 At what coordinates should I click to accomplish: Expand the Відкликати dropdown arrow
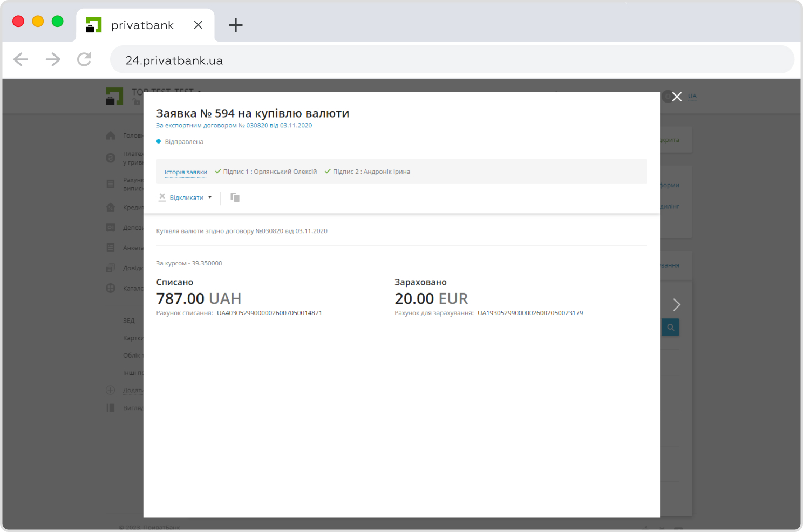click(210, 197)
